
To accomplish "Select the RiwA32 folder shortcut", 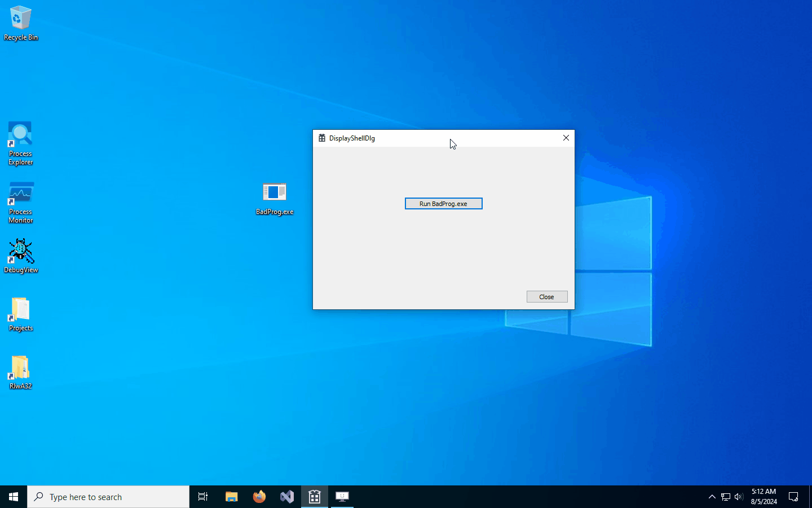I will (21, 373).
